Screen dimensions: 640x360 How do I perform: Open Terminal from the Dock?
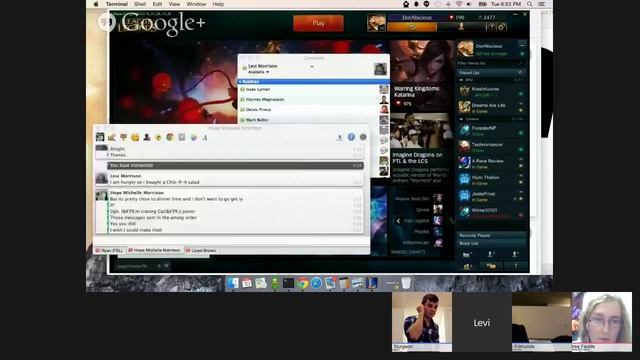[288, 283]
